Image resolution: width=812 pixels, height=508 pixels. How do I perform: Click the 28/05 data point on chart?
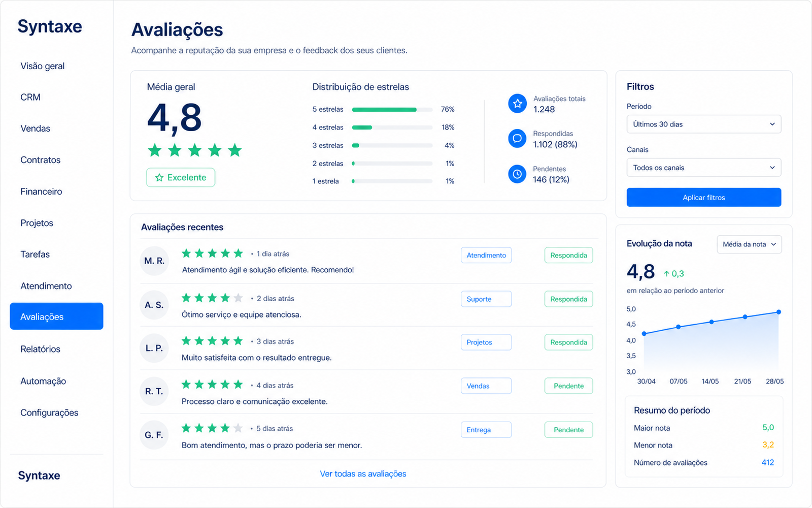pyautogui.click(x=779, y=312)
